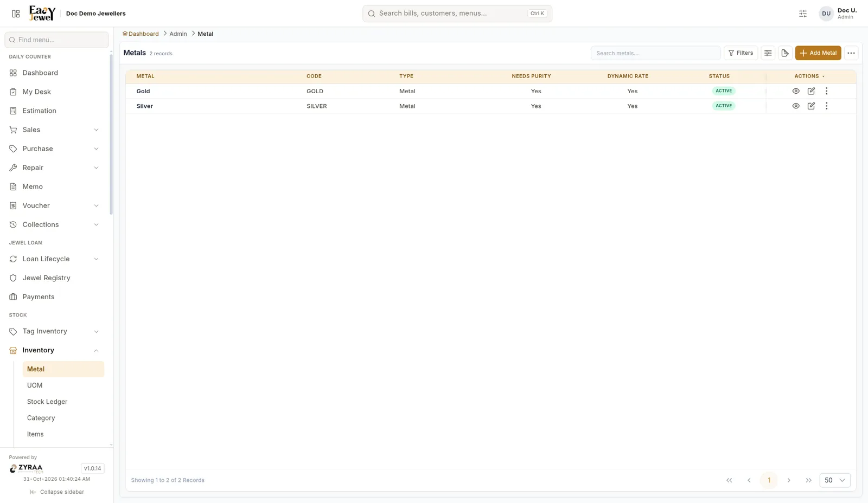Collapse the Inventory section in sidebar
This screenshot has height=503, width=868.
96,351
